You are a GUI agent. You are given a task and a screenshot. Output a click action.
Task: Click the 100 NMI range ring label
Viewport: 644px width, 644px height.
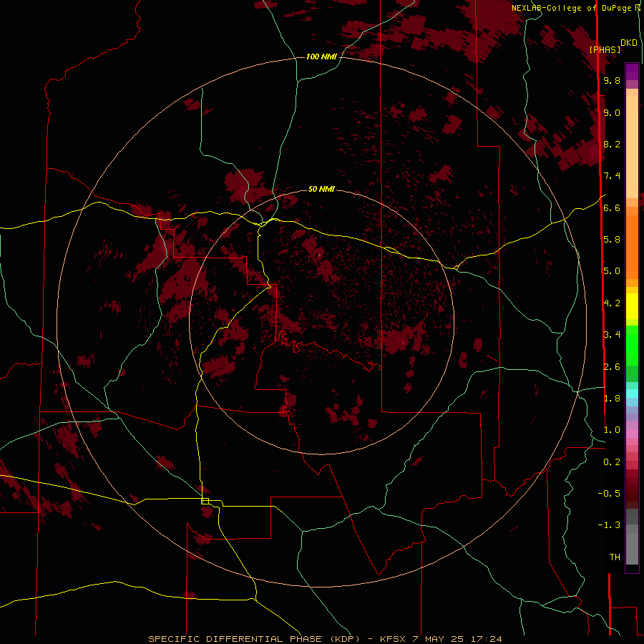[321, 57]
